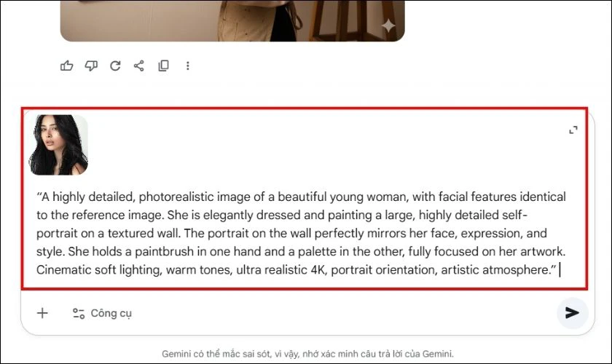Place the cursor after "artistic atmosphere."
612x364 pixels.
(x=559, y=269)
